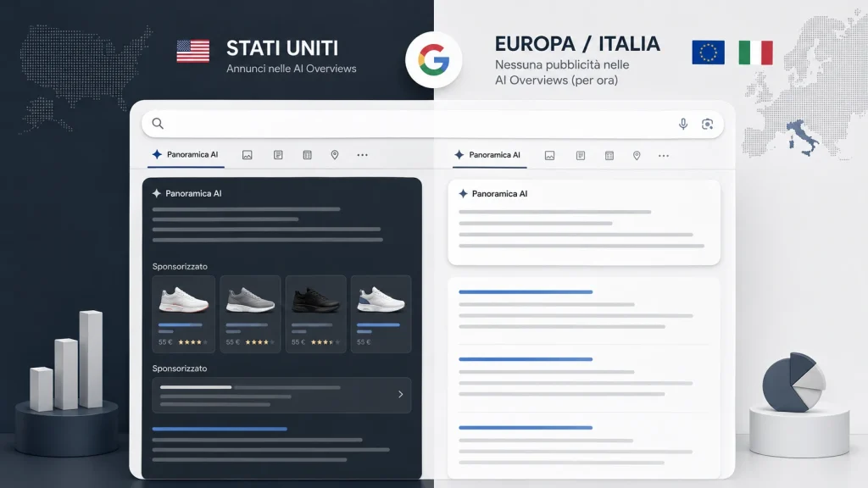
Task: Click the second Sponsorizzato label above text ad
Action: pos(180,369)
